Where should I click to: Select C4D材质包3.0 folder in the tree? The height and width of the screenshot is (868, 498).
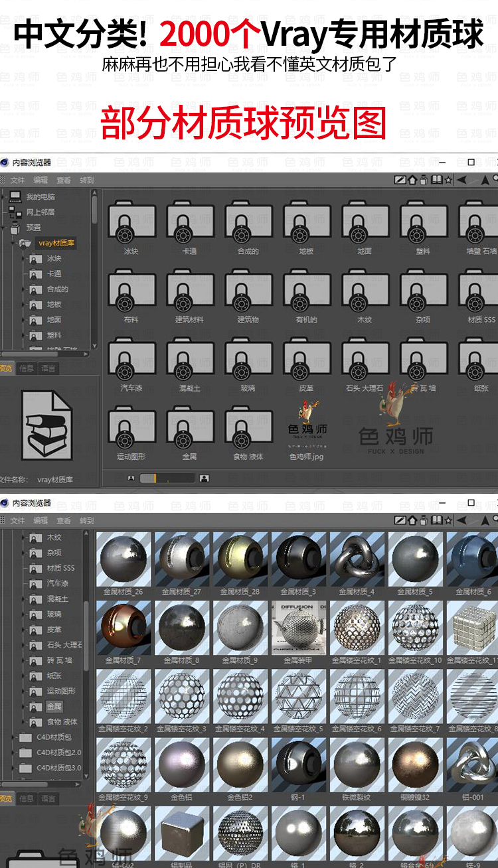(58, 768)
